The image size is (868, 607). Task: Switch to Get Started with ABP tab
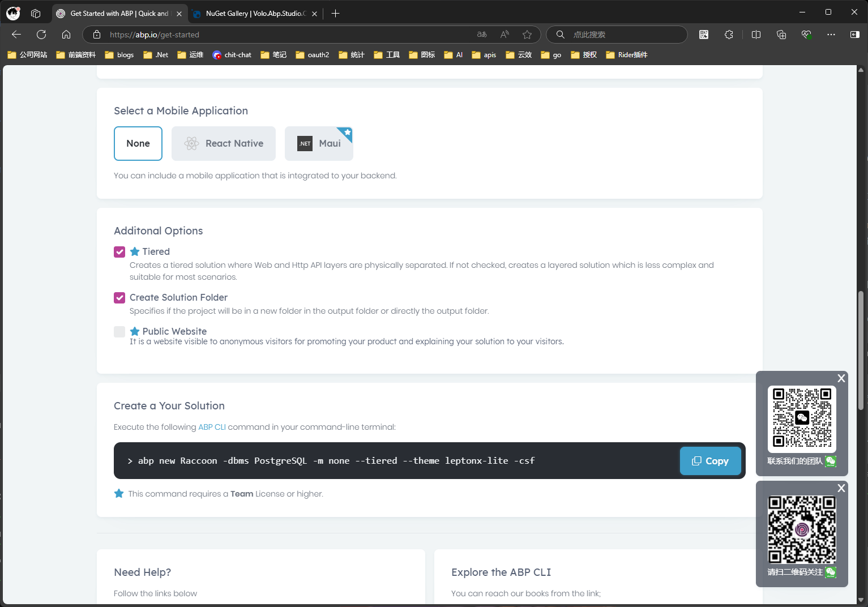coord(119,14)
